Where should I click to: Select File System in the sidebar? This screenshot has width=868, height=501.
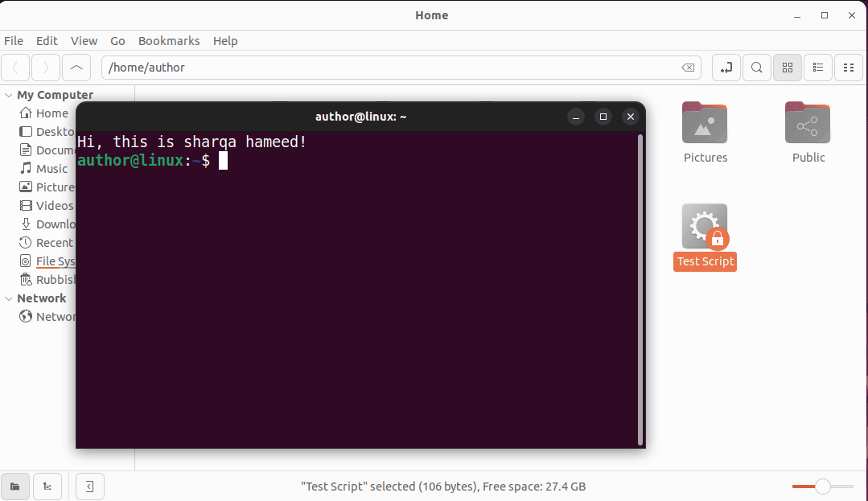tap(47, 261)
